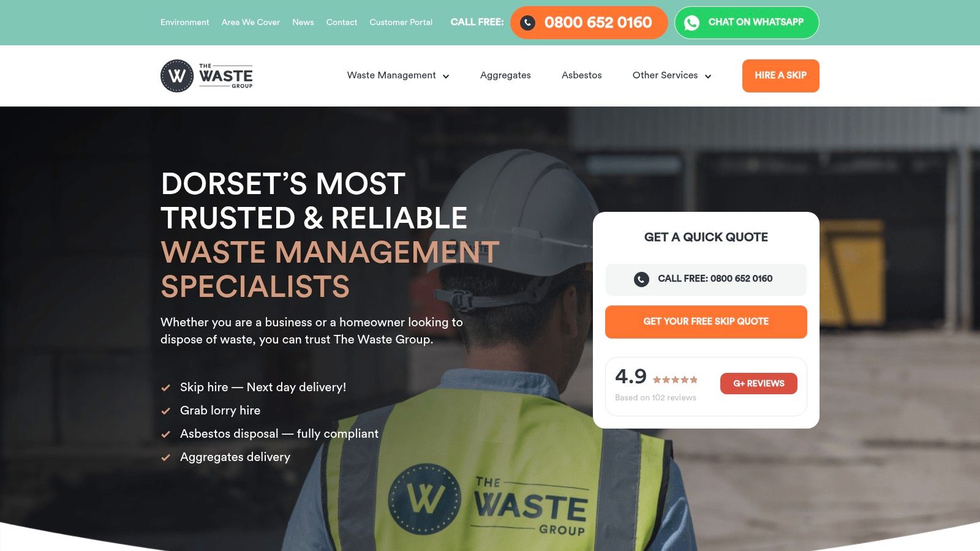The height and width of the screenshot is (551, 980).
Task: Click The Waste Group circular logo
Action: [176, 75]
